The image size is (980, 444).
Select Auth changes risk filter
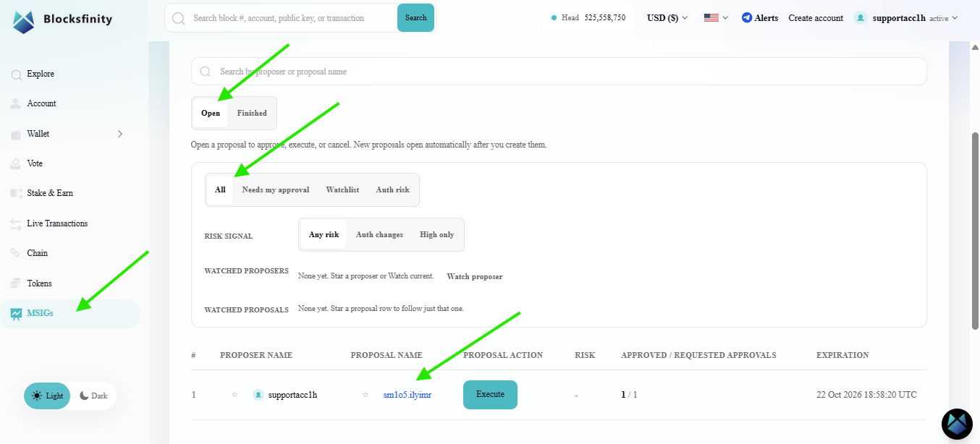pos(379,234)
